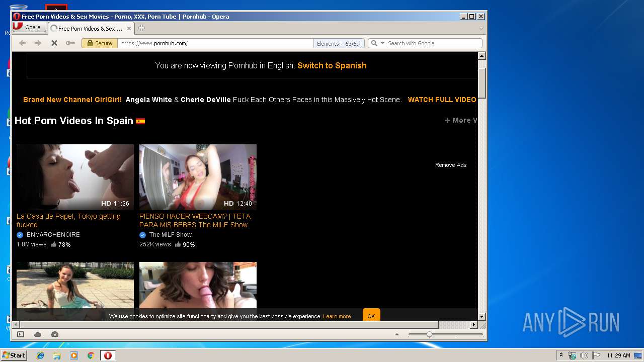Stop loading the page with X button
Viewport: 644px width, 362px height.
point(54,43)
